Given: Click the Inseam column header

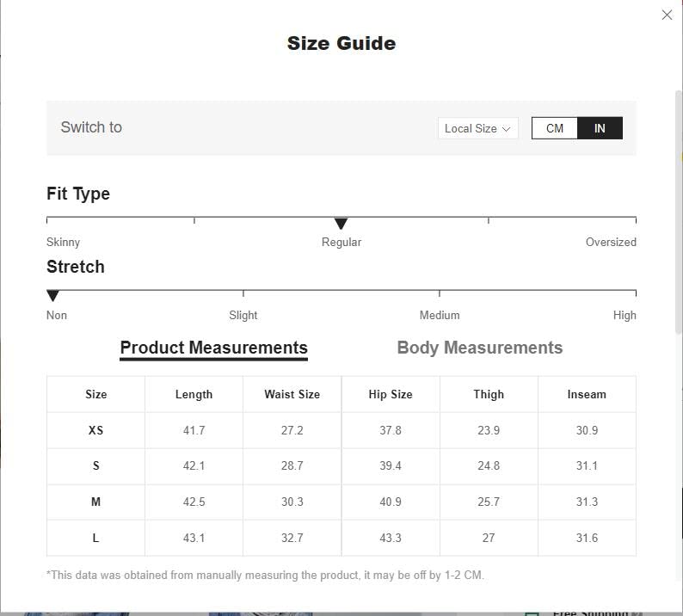Looking at the screenshot, I should (587, 394).
